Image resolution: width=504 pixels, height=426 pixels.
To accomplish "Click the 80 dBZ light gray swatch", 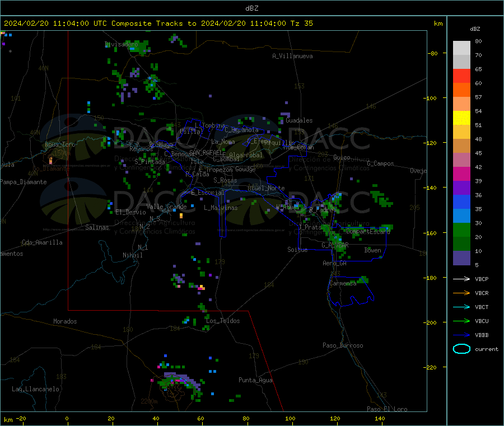I will [461, 48].
